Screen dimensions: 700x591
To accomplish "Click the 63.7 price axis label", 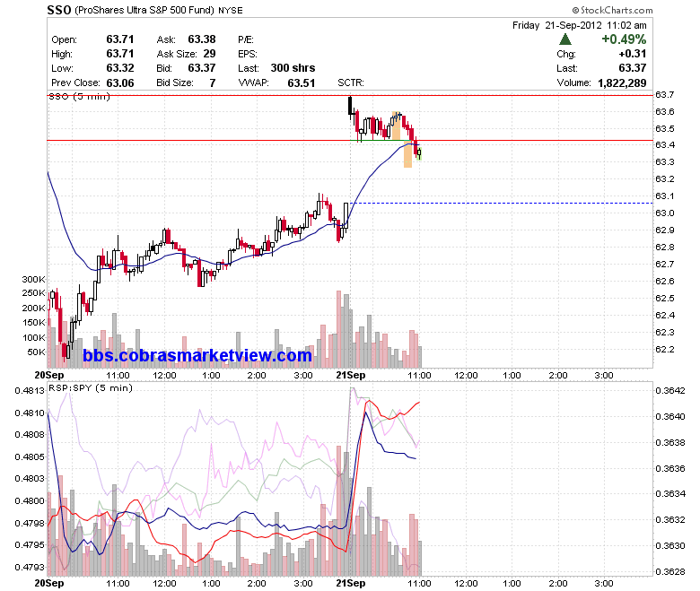I will click(665, 94).
